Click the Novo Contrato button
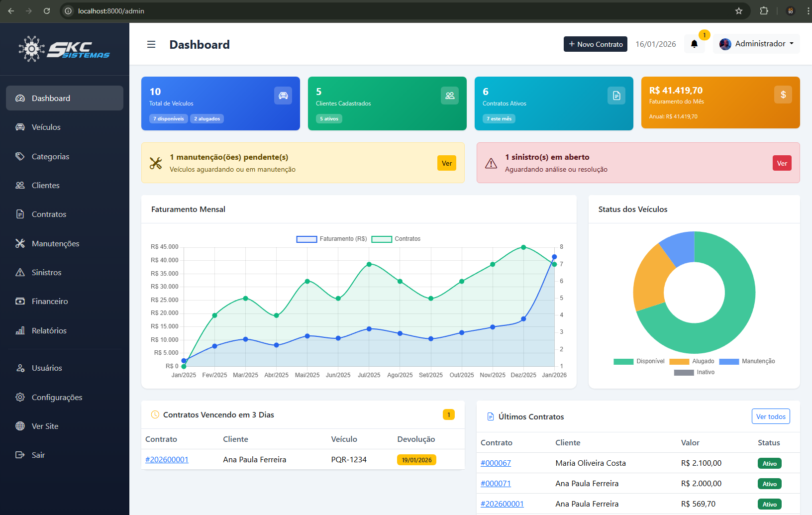Viewport: 812px width, 515px height. (595, 44)
